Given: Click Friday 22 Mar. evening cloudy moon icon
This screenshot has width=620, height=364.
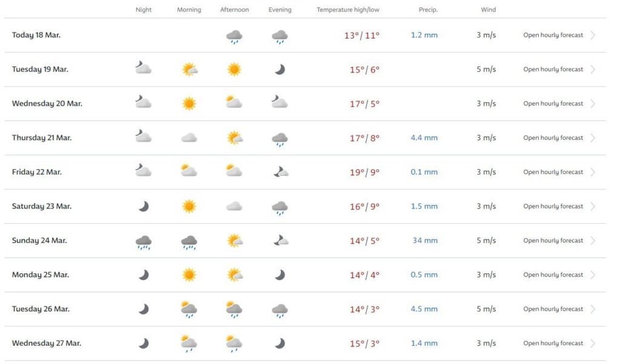Looking at the screenshot, I should coord(279,172).
